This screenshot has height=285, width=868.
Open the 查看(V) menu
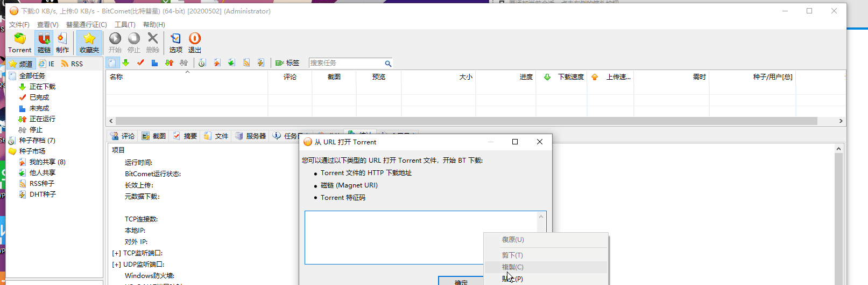pyautogui.click(x=48, y=24)
